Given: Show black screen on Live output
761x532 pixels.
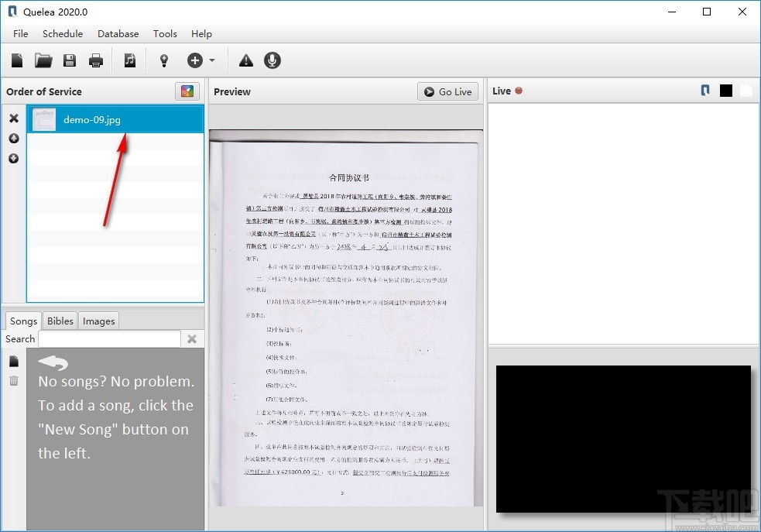Looking at the screenshot, I should tap(725, 90).
